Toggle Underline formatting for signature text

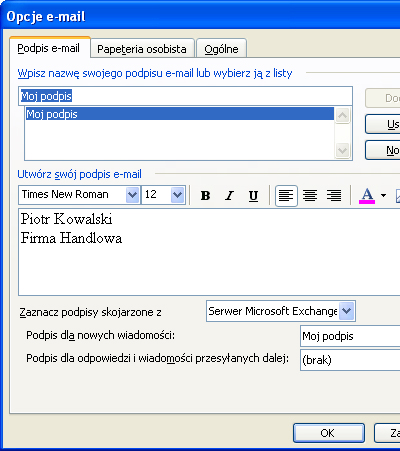253,195
